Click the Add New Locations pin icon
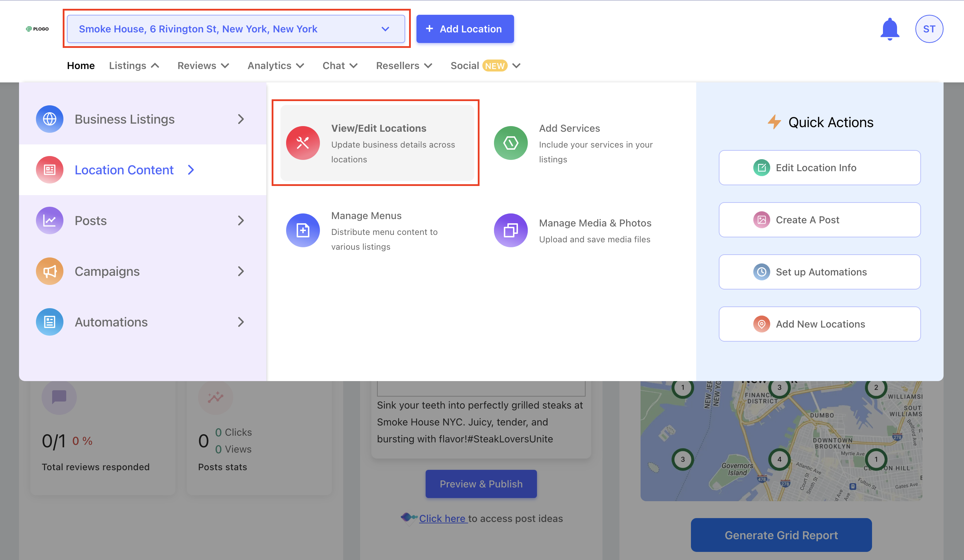 tap(761, 324)
